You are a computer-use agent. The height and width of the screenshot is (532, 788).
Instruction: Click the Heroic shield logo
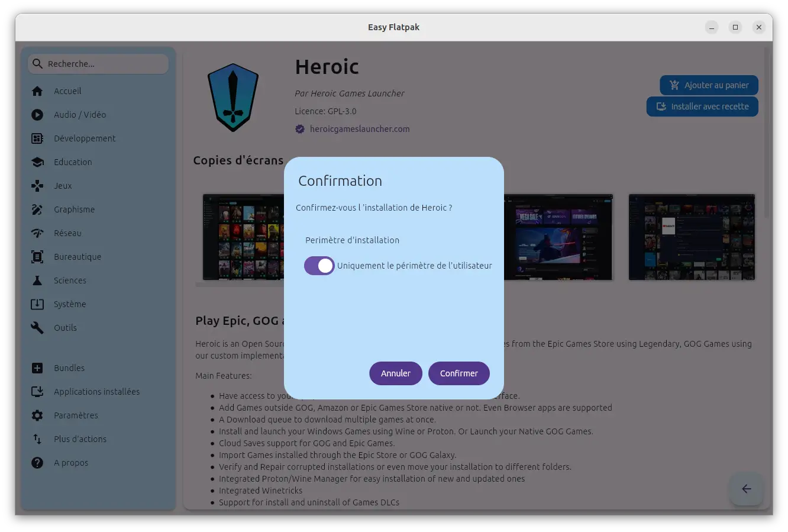coord(233,98)
